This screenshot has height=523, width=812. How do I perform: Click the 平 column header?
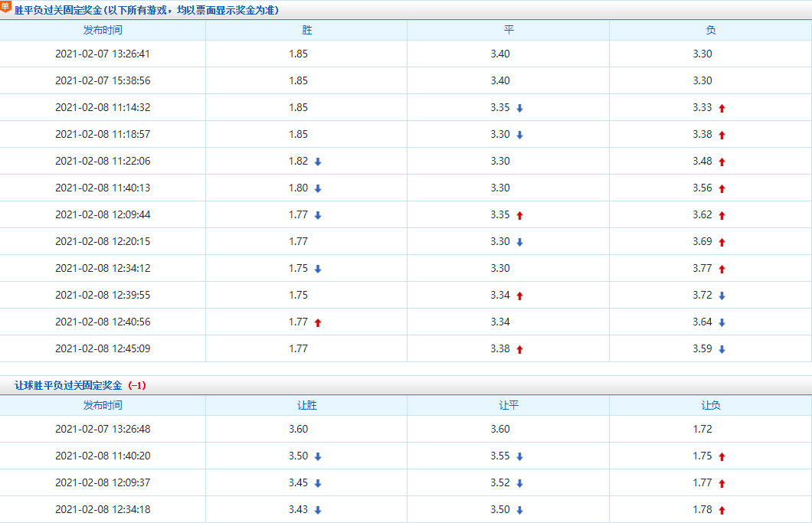[509, 30]
